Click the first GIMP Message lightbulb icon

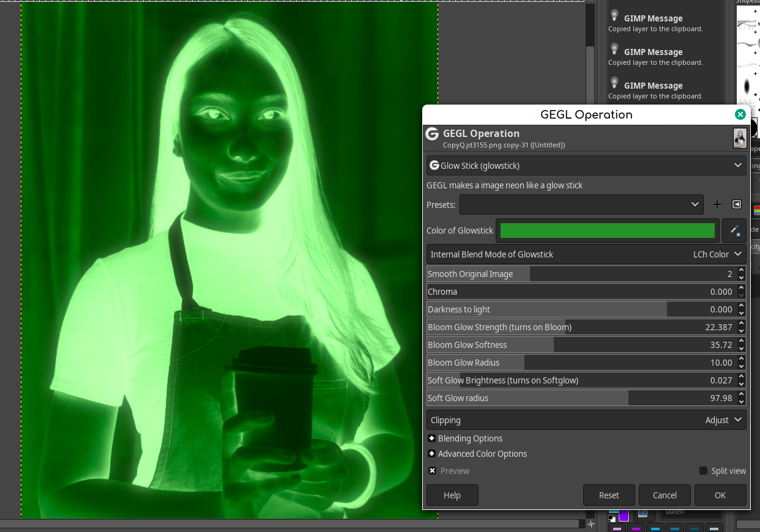(614, 15)
